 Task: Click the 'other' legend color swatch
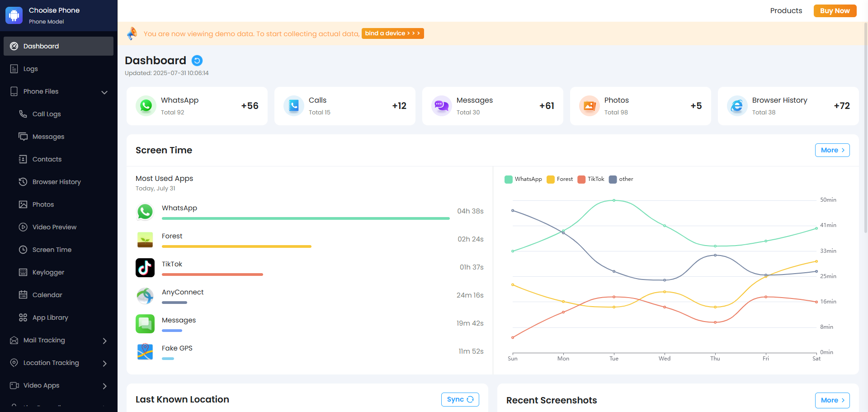click(613, 180)
